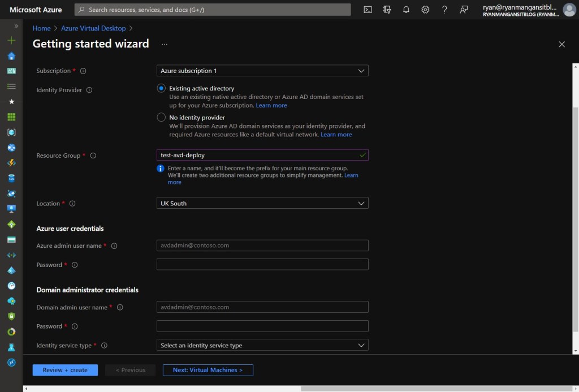Open Learn more link under Existing active directory

point(271,105)
